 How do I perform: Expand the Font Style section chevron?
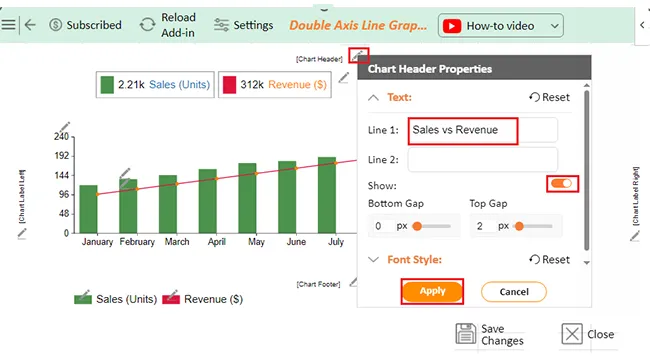click(x=374, y=260)
